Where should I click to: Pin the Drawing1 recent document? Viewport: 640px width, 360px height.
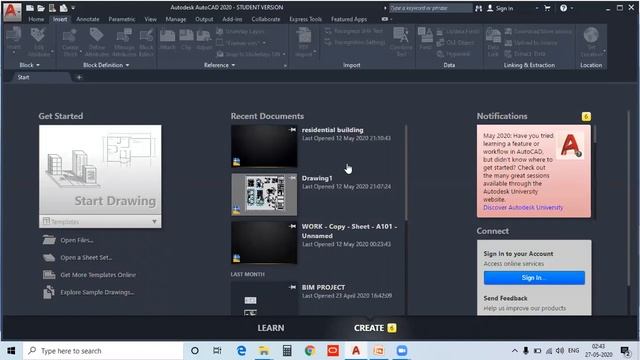[x=292, y=178]
